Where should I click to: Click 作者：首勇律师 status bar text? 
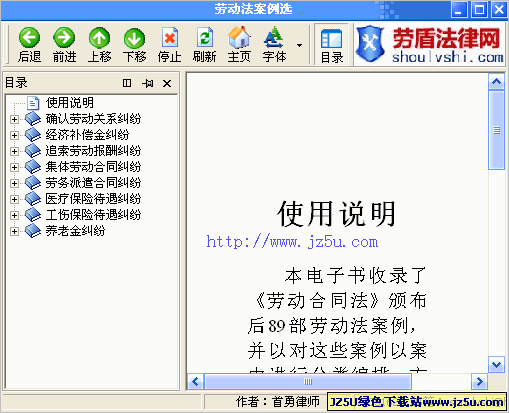278,402
